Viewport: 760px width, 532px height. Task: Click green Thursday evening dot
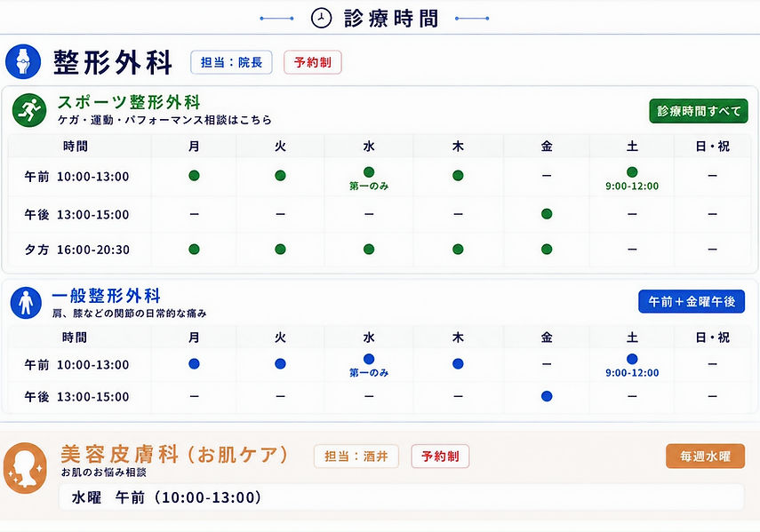458,250
